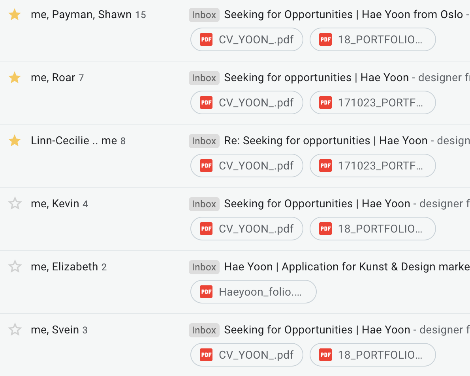Click PDF icon of CV_YOON_.pdf in Kevin thread
The image size is (470, 376).
tap(206, 229)
